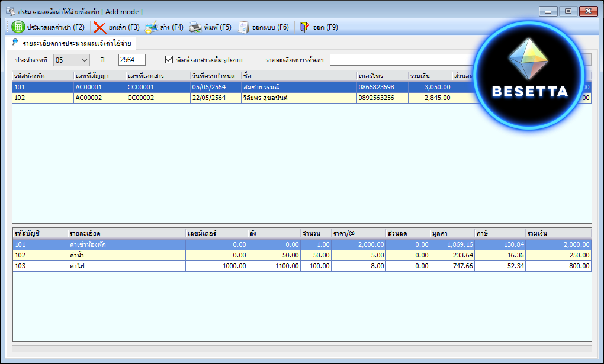Click the red X cancel icon
Image resolution: width=604 pixels, height=364 pixels.
pos(100,27)
